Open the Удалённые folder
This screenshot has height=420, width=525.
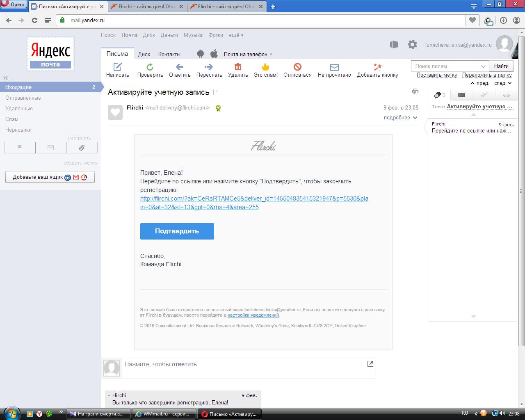[x=19, y=109]
